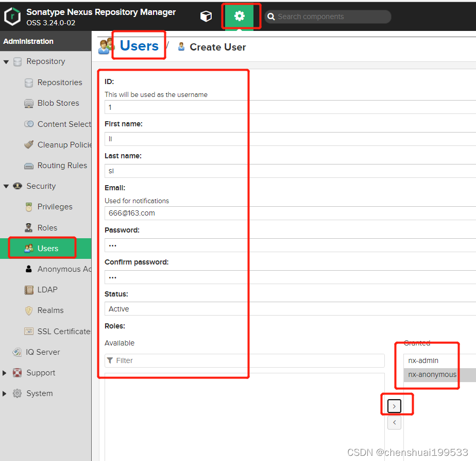Click the Blob Stores icon

[x=29, y=103]
